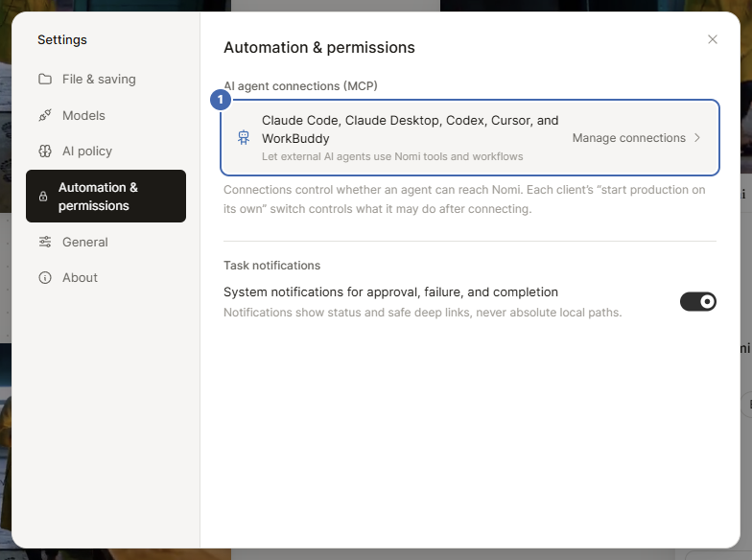This screenshot has height=560, width=752.
Task: Click the info icon beside About
Action: click(x=45, y=278)
